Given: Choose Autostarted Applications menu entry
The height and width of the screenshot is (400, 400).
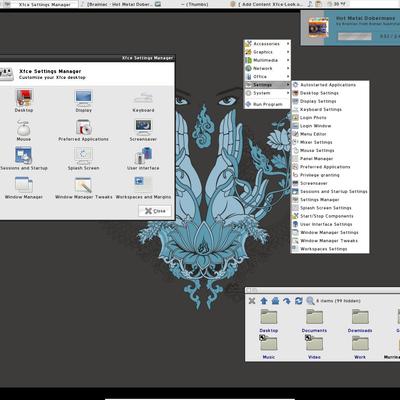Looking at the screenshot, I should coord(330,85).
